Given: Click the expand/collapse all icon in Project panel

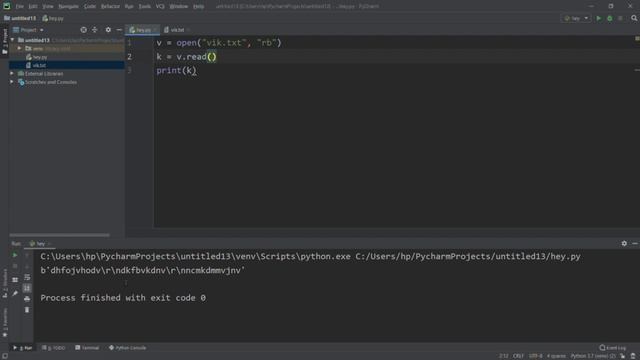Looking at the screenshot, I should click(x=95, y=30).
